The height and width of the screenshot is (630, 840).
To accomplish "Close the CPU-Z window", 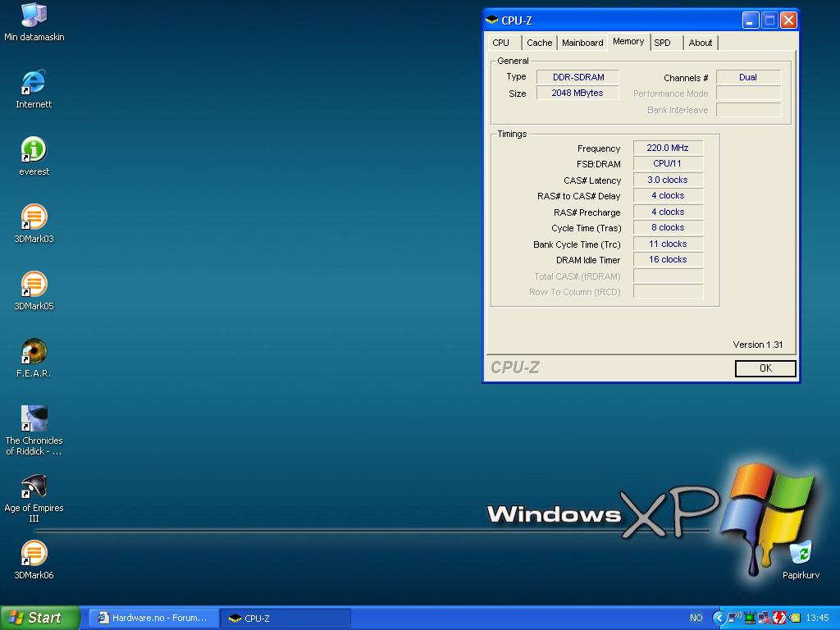I will [x=788, y=21].
